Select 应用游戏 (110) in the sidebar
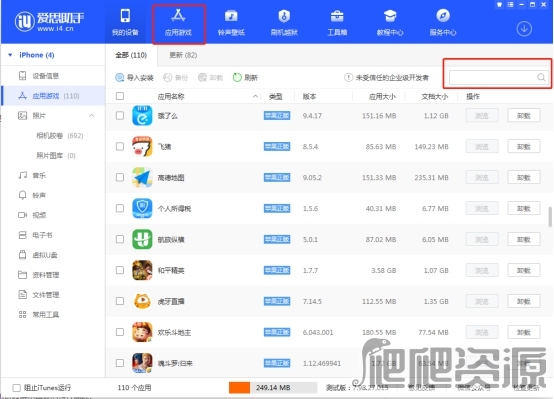The image size is (554, 399). click(53, 96)
